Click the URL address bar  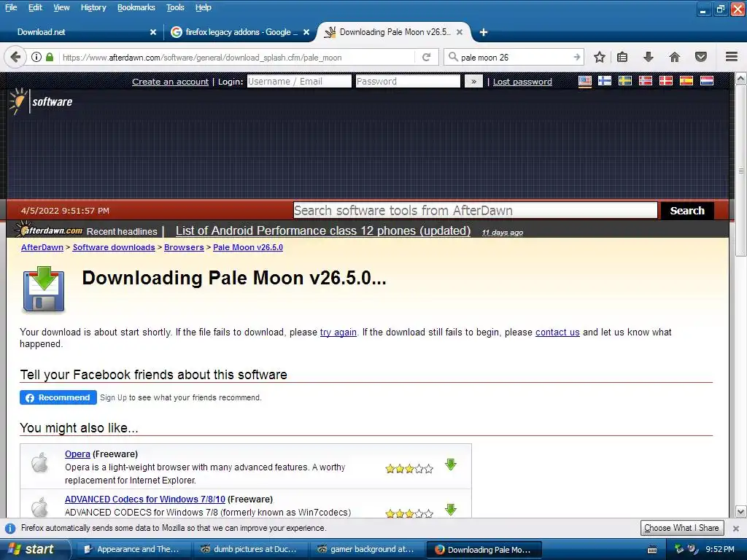coord(237,57)
